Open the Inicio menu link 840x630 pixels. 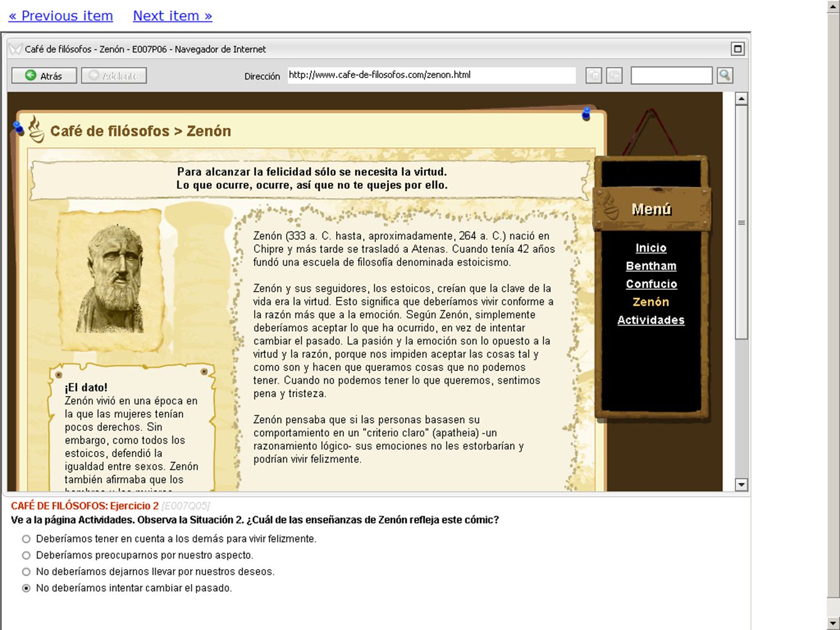coord(651,248)
